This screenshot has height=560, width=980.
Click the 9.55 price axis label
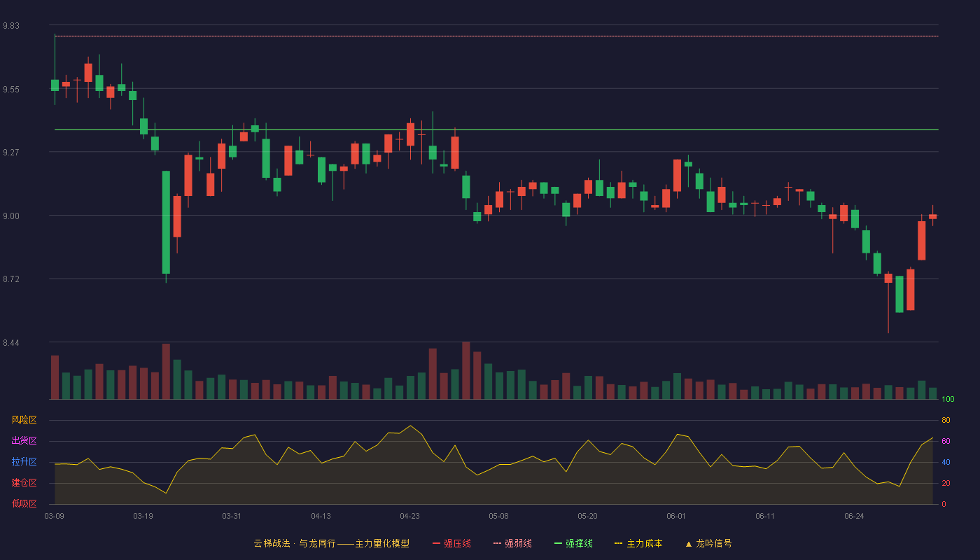(x=11, y=90)
